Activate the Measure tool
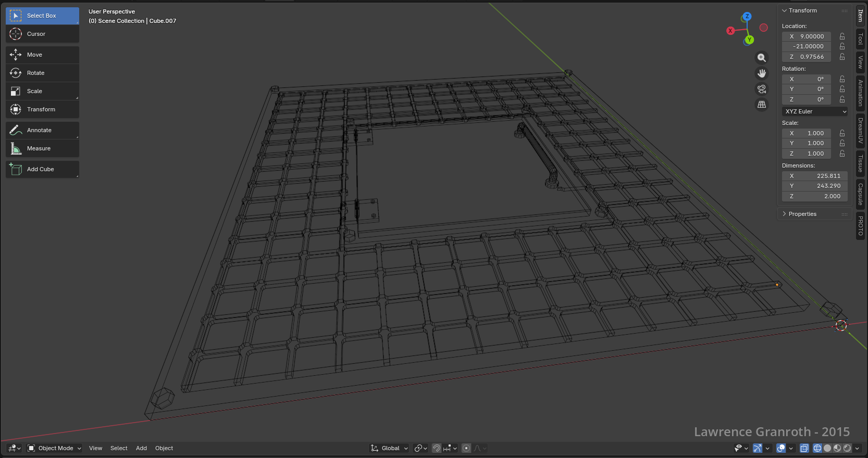 tap(42, 148)
